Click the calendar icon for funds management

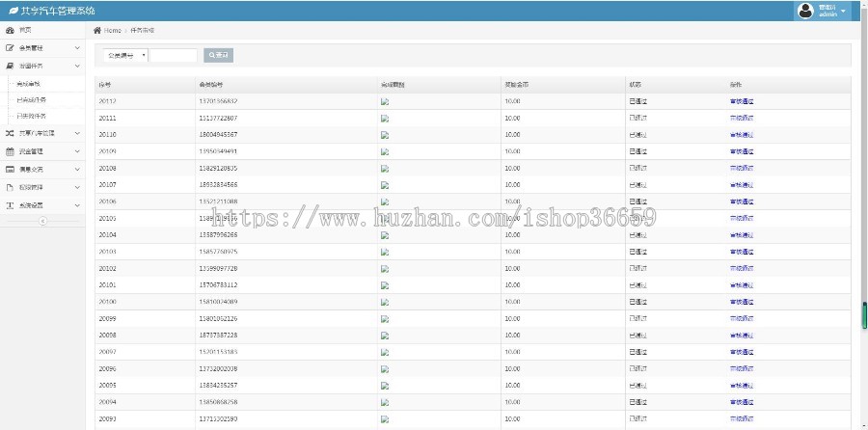(x=10, y=151)
